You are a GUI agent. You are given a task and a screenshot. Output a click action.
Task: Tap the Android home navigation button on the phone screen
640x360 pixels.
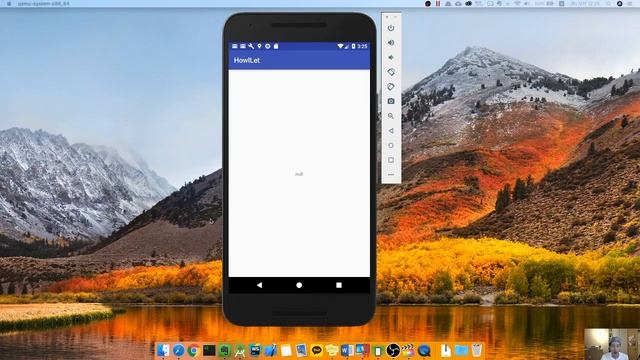pos(299,285)
